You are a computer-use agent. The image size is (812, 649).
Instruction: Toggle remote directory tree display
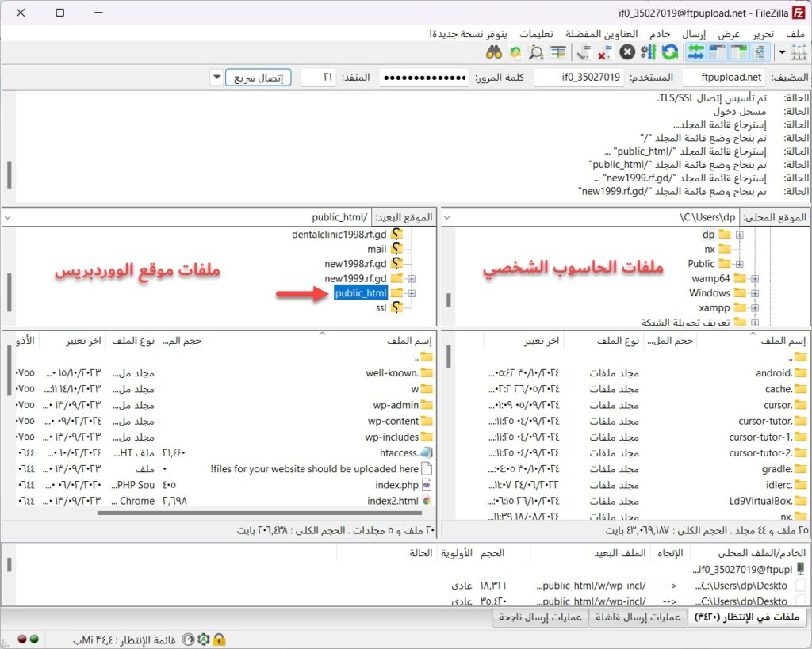coord(717,52)
